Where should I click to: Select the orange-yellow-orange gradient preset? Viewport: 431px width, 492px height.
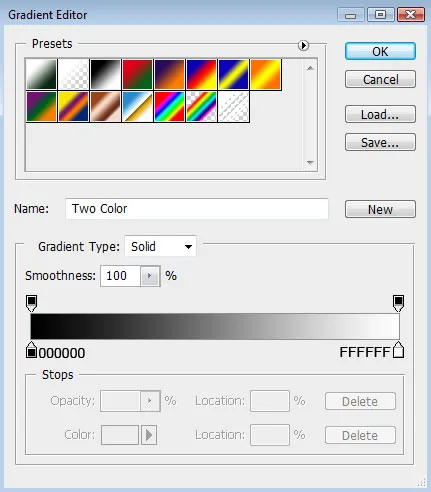pyautogui.click(x=265, y=74)
